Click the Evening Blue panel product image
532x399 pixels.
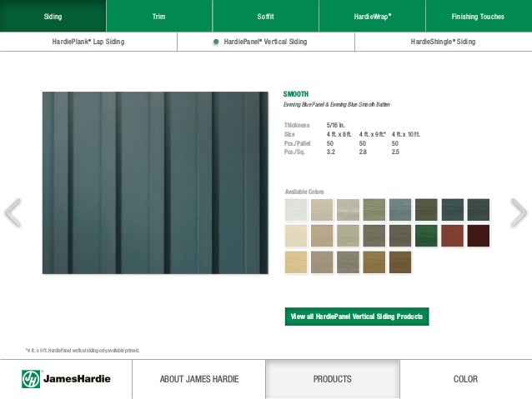[155, 182]
